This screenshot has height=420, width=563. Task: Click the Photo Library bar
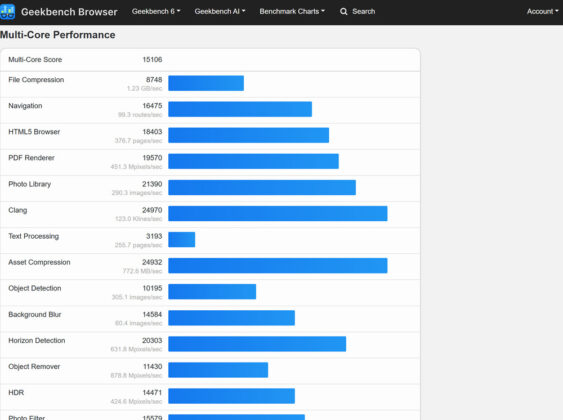pyautogui.click(x=262, y=187)
